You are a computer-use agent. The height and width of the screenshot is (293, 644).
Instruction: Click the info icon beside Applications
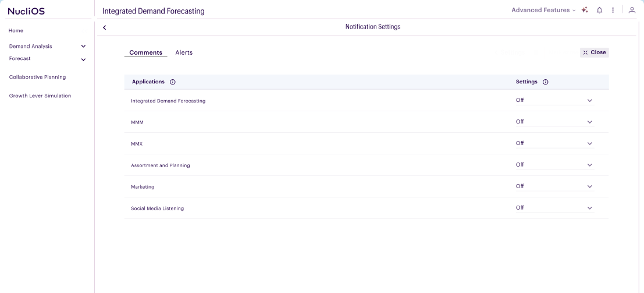[173, 82]
